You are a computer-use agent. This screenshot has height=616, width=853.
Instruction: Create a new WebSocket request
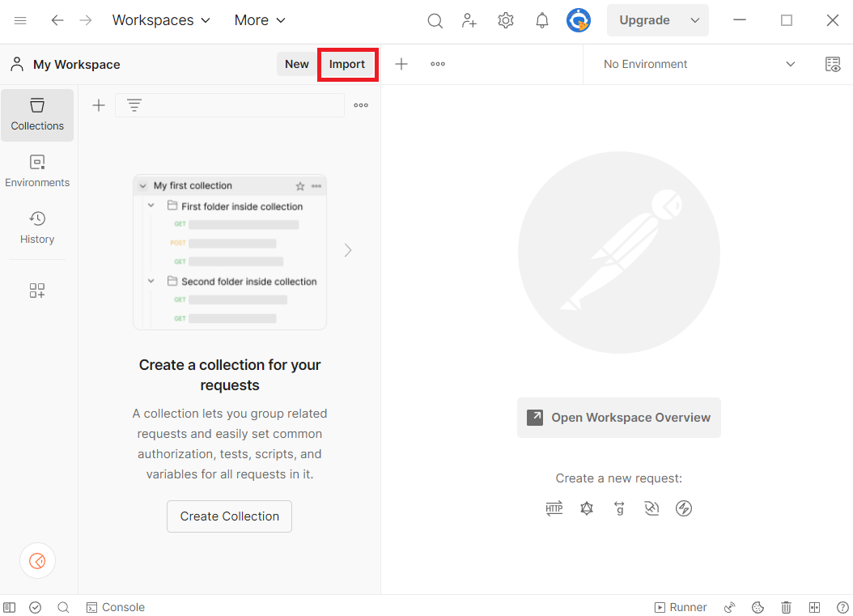[x=651, y=508]
